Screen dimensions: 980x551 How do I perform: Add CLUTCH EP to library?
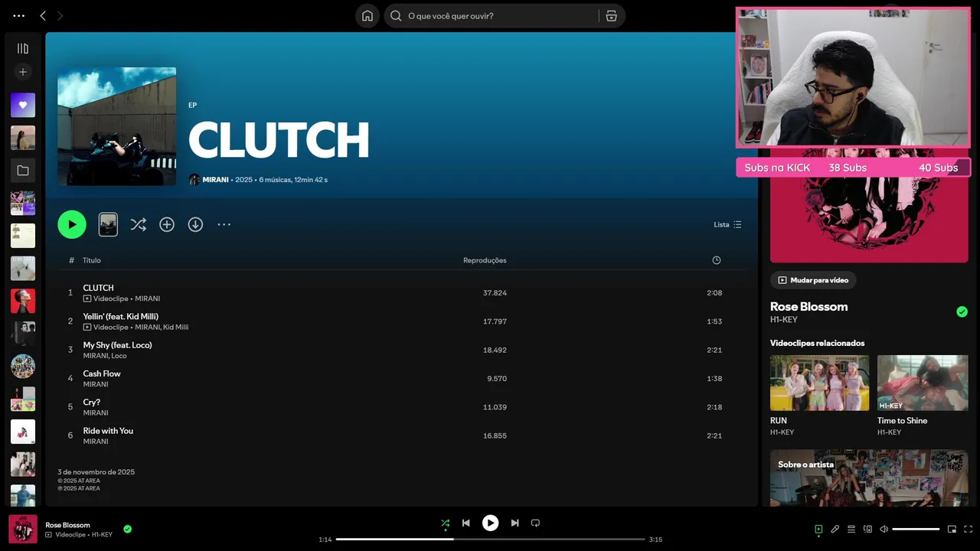point(167,224)
